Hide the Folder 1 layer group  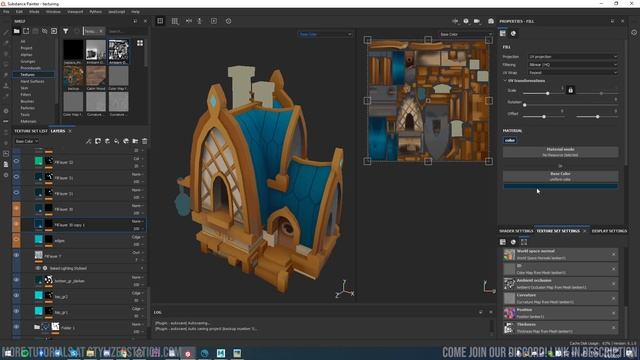click(x=16, y=327)
